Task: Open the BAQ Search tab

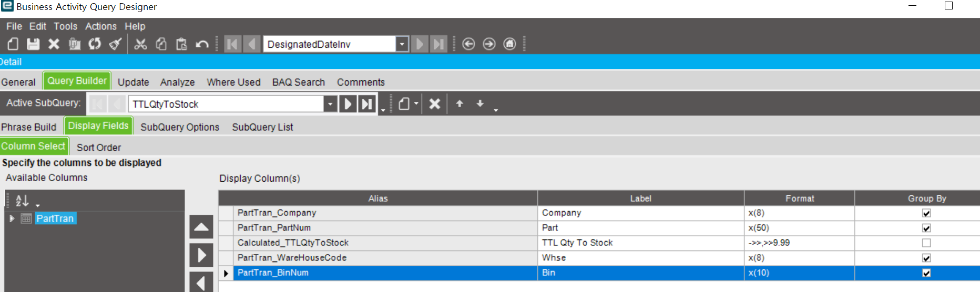Action: (299, 82)
